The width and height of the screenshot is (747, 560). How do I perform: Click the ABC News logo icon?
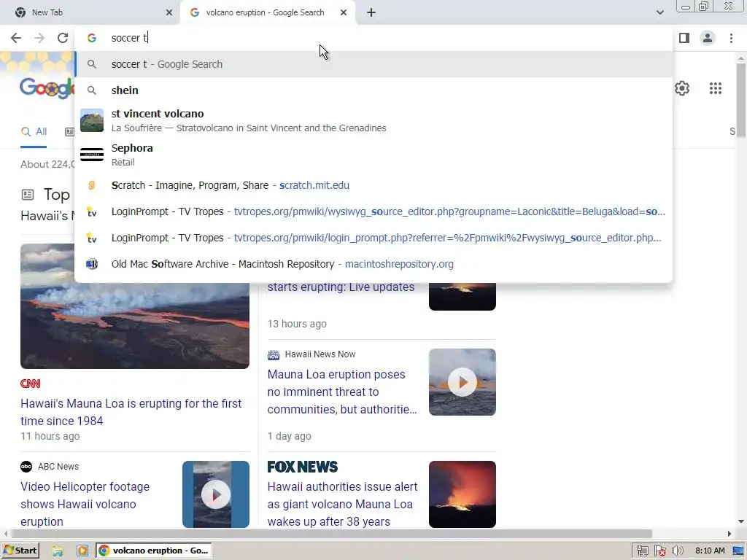pos(26,467)
